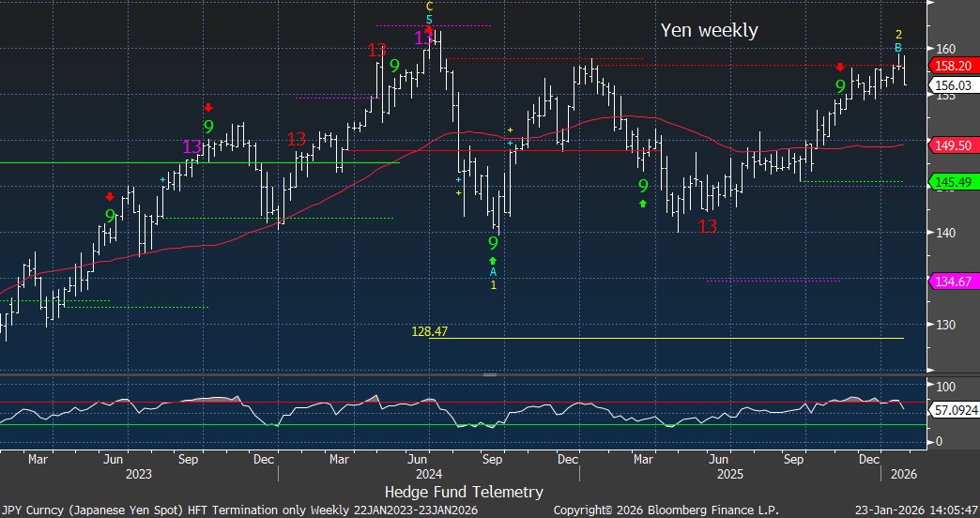Click the red down arrow above June 2023's green 9
The height and width of the screenshot is (518, 980).
(110, 196)
